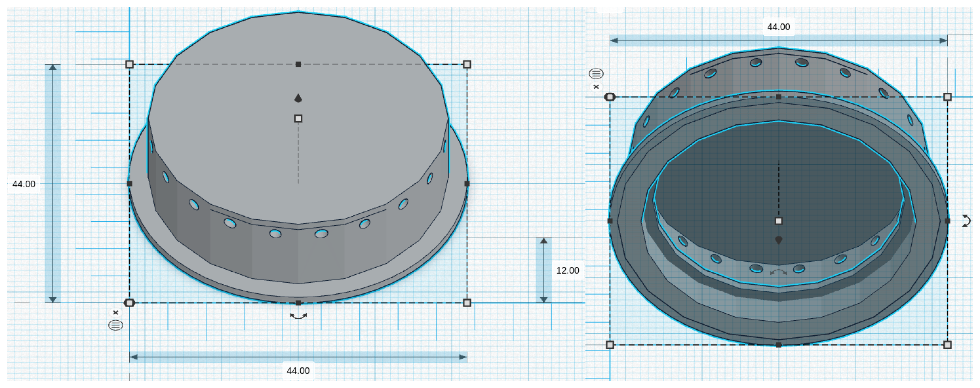Dismiss the ruler with X in right view

pos(596,87)
